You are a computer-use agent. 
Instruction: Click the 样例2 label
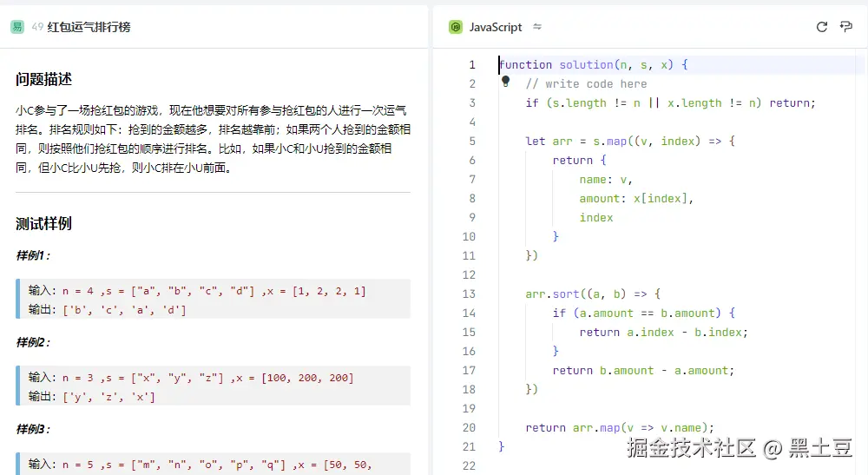coord(33,342)
